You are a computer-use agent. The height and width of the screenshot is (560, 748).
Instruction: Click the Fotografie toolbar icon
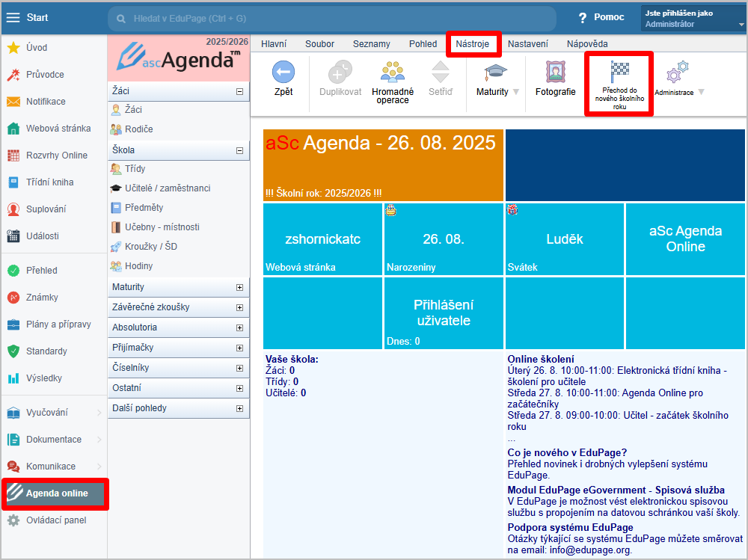tap(555, 73)
